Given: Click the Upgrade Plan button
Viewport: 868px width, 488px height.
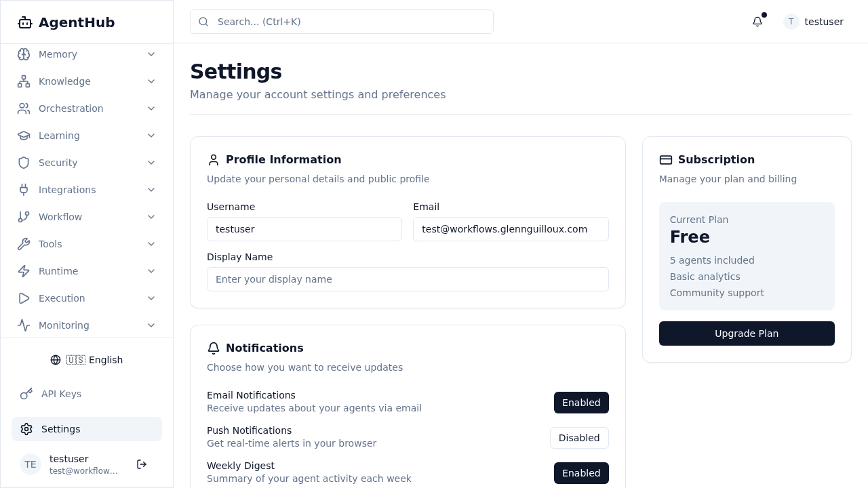Looking at the screenshot, I should tap(746, 333).
